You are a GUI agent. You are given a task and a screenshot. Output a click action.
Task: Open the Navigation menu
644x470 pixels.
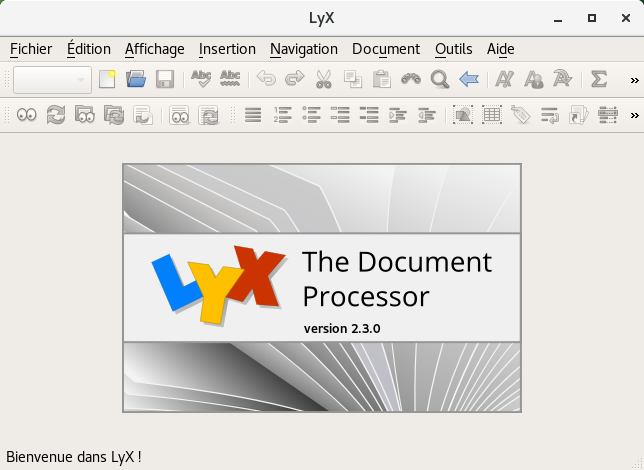click(304, 49)
